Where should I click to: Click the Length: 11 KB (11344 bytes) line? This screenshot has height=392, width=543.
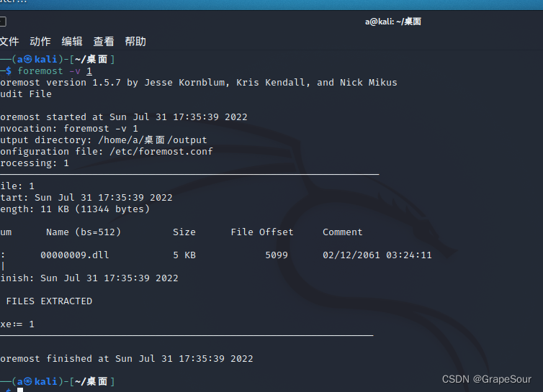75,209
